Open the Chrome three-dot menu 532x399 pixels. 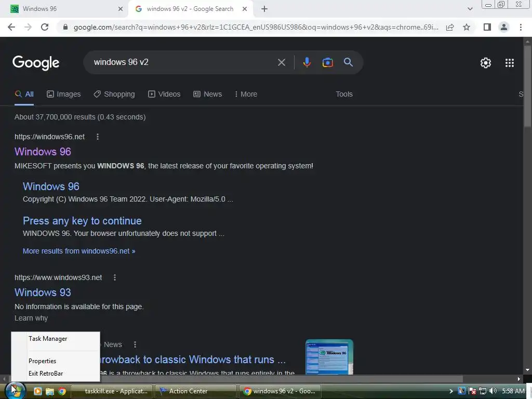(521, 27)
